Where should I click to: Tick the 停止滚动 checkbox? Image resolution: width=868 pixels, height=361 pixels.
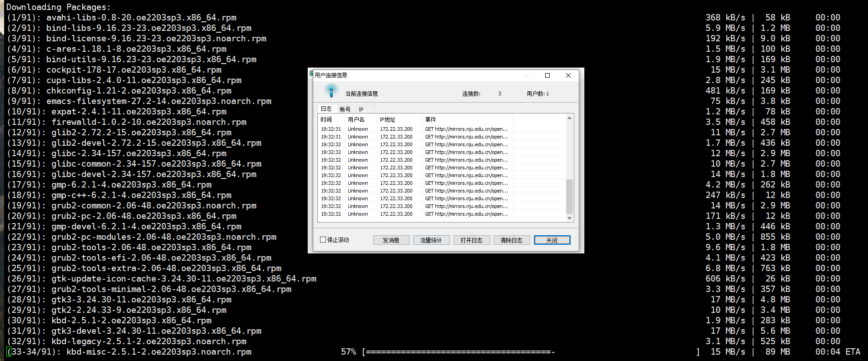(323, 240)
